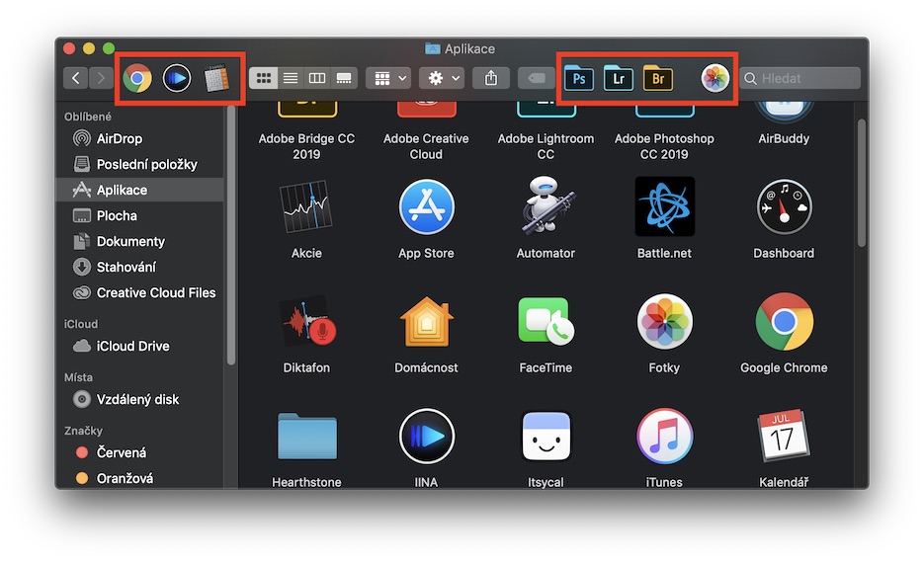924x562 pixels.
Task: Select the FaceTime app icon
Action: click(x=546, y=322)
